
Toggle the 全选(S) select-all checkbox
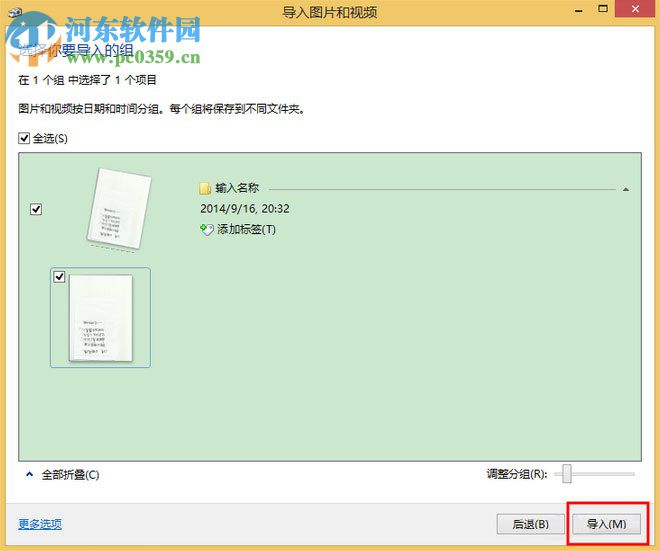click(x=24, y=138)
